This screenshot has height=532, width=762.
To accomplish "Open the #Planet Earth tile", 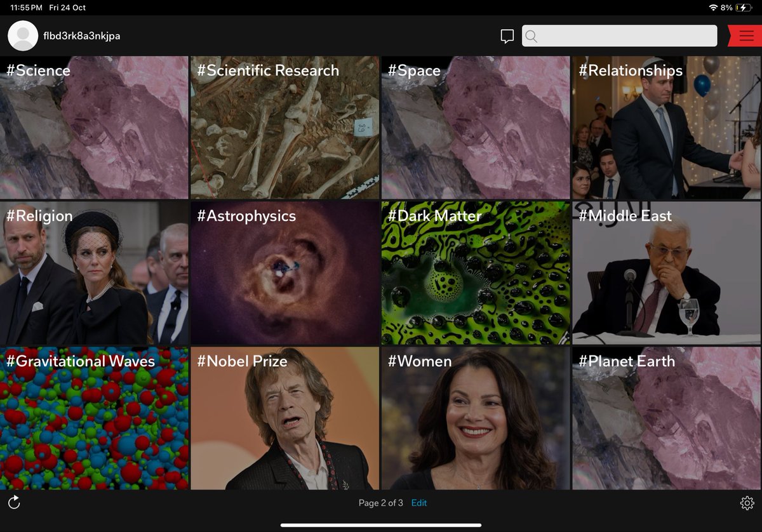I will pos(666,418).
